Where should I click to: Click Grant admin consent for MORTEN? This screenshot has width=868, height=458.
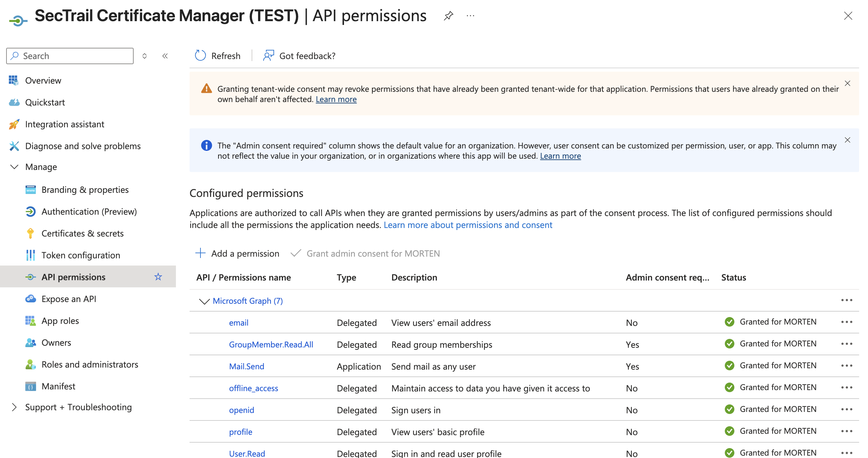(x=365, y=254)
